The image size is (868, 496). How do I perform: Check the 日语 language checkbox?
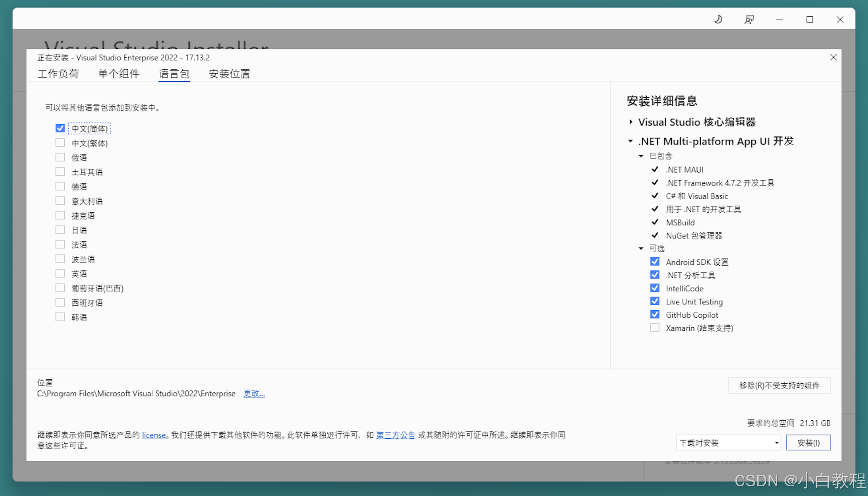coord(60,230)
